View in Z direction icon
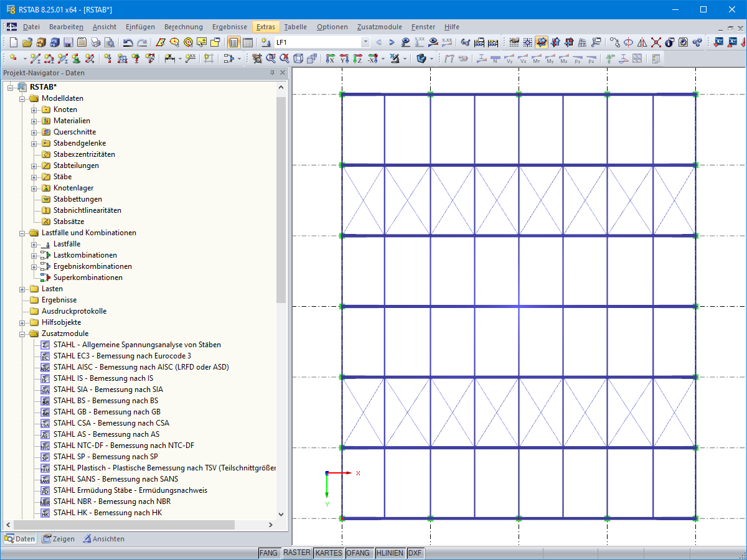The image size is (747, 560). [x=358, y=58]
